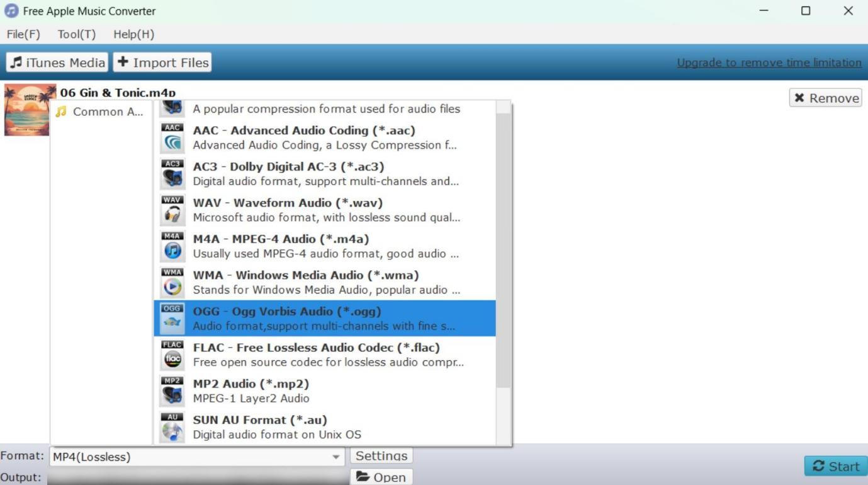Choose WAV - Waveform Audio format
Image resolution: width=868 pixels, height=485 pixels.
pos(325,210)
